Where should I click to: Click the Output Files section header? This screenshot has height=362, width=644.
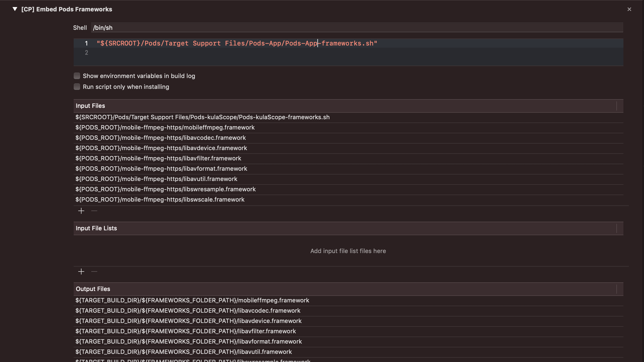point(93,289)
